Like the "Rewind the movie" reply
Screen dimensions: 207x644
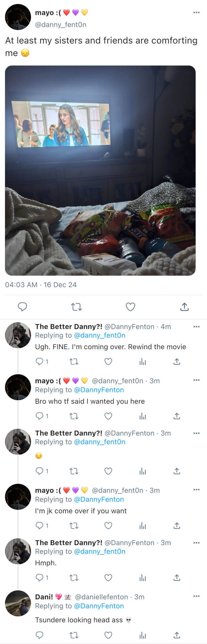pyautogui.click(x=108, y=362)
